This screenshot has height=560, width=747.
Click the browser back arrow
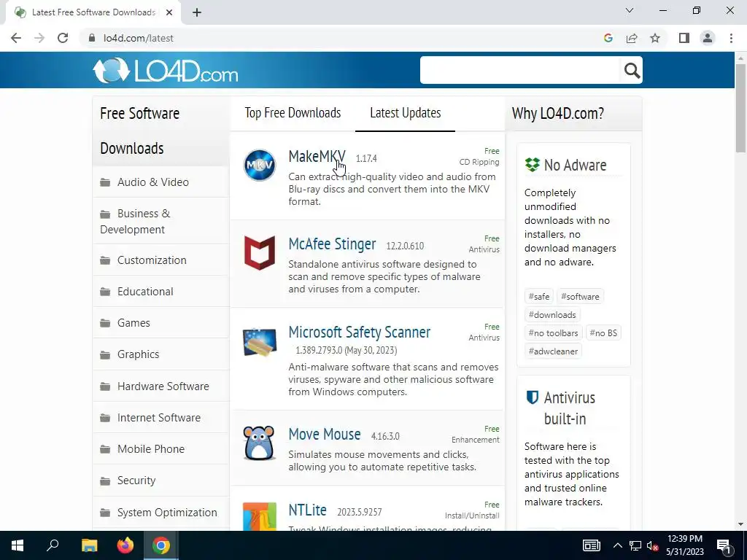point(16,38)
